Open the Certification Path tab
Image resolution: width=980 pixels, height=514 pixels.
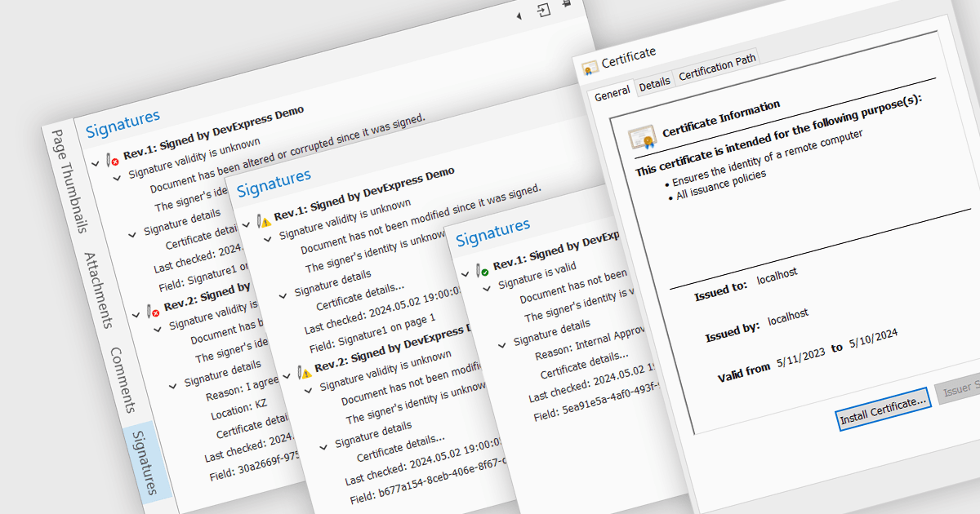(717, 66)
